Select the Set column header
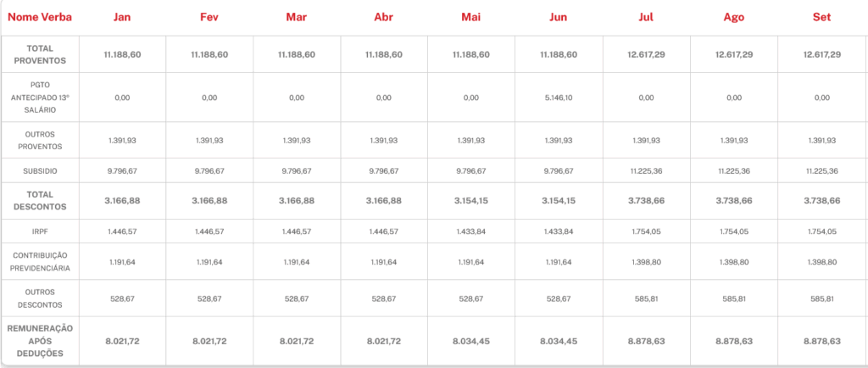Viewport: 868px width, 368px height. click(822, 17)
